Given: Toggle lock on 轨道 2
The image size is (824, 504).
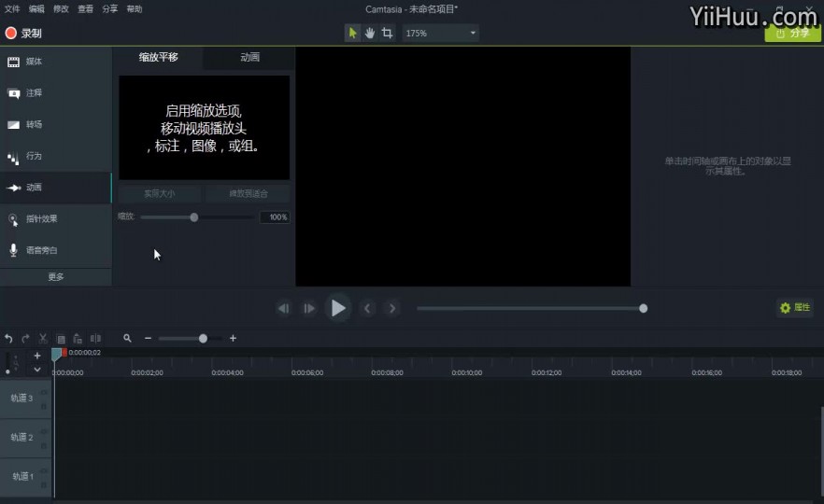Looking at the screenshot, I should click(x=44, y=445).
